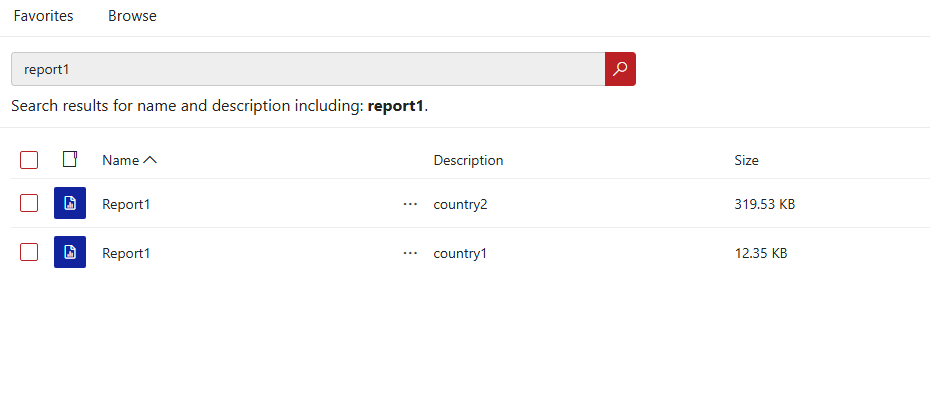930x393 pixels.
Task: Click the search field containing report1
Action: tap(308, 69)
